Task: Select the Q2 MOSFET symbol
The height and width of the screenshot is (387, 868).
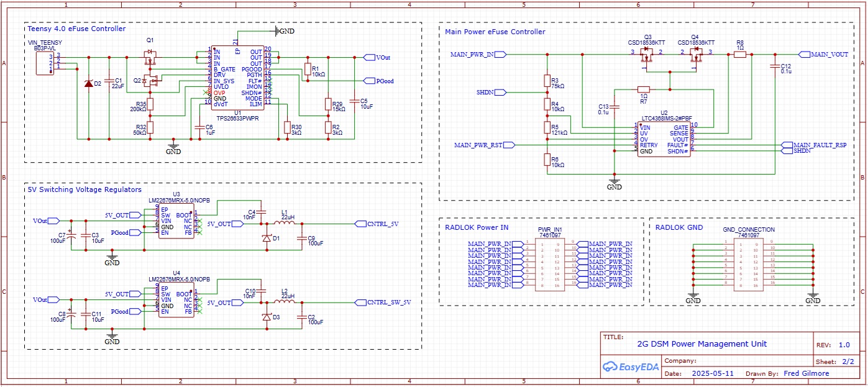Action: 150,80
